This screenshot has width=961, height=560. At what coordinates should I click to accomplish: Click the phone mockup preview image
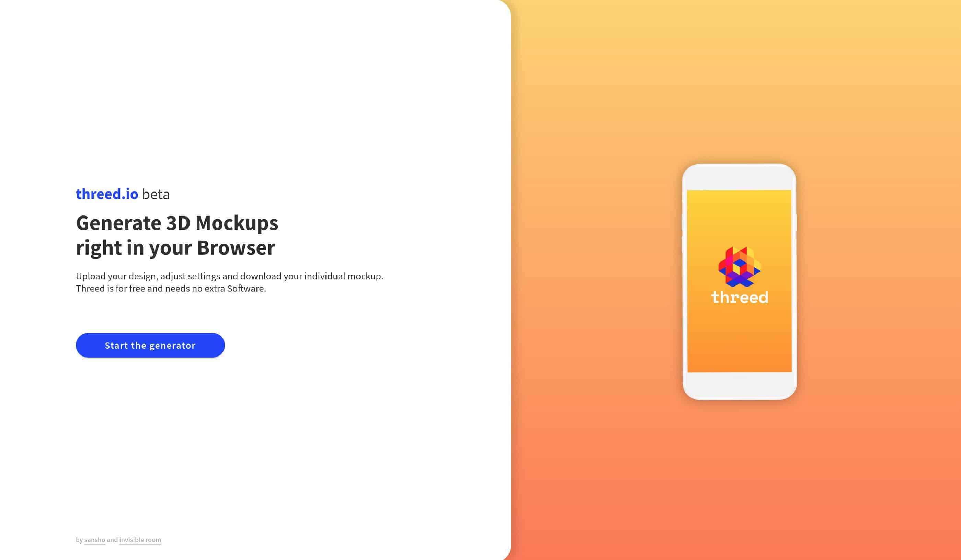tap(739, 281)
